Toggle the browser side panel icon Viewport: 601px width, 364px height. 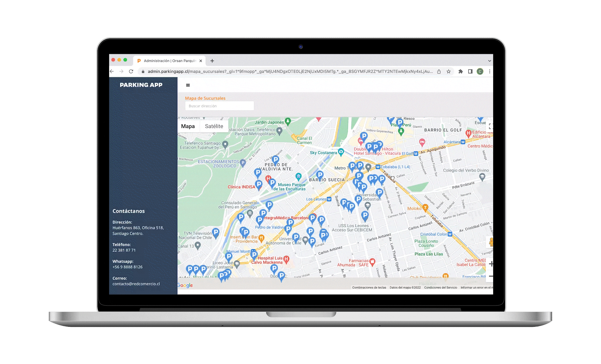point(470,72)
